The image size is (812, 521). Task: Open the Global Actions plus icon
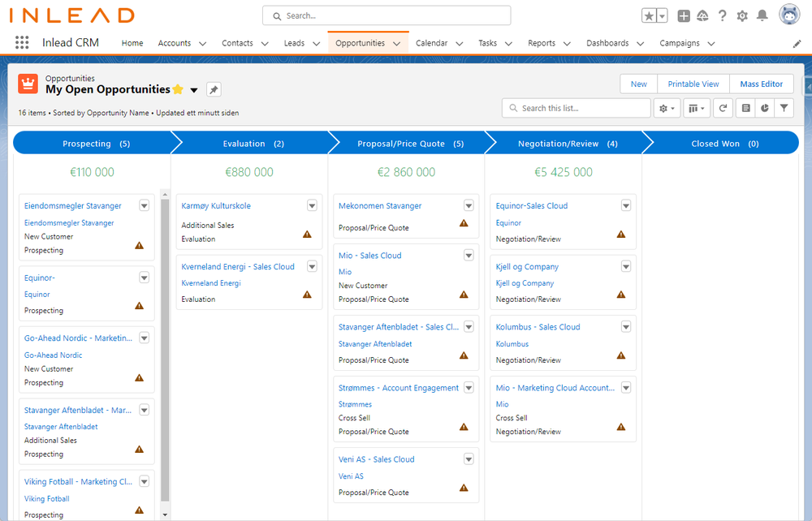click(x=684, y=16)
